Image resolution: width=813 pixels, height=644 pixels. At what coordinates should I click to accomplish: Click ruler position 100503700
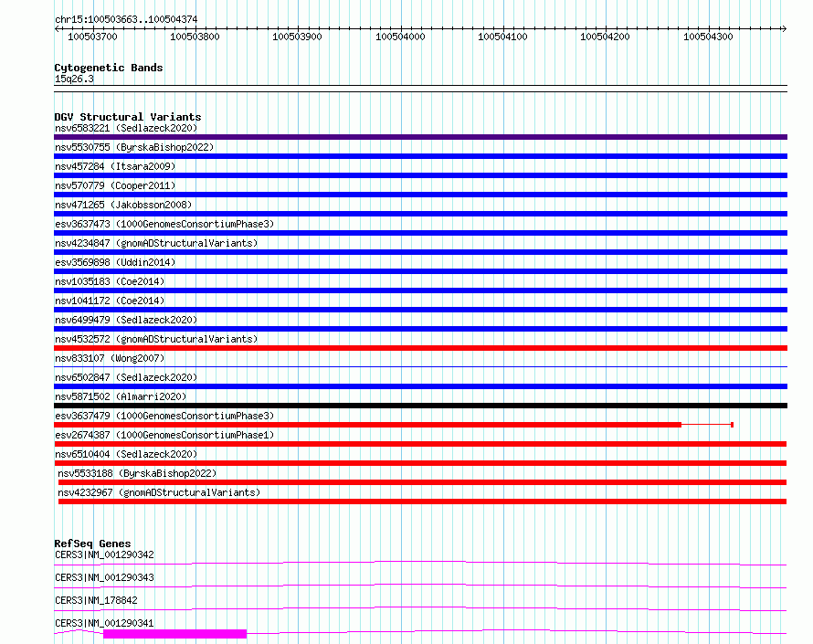pos(93,37)
